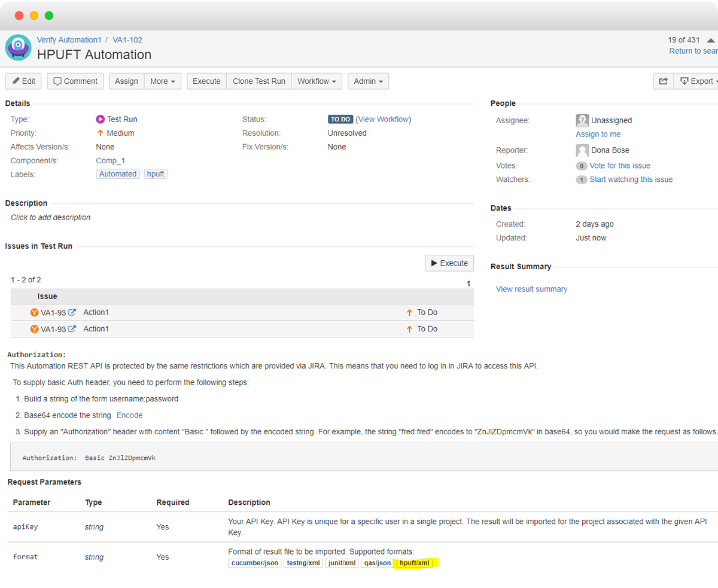The height and width of the screenshot is (588, 718).
Task: Click the Created date 2 days ago
Action: click(595, 224)
